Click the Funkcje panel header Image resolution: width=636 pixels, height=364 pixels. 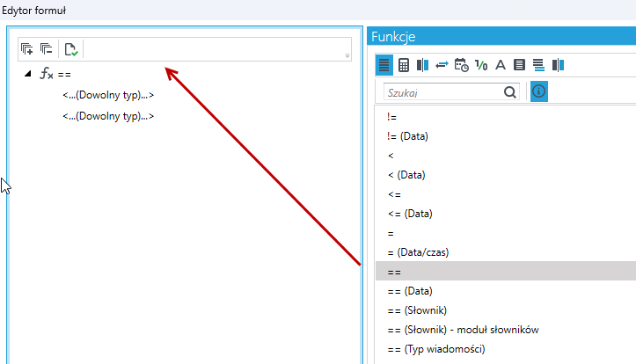pyautogui.click(x=501, y=36)
